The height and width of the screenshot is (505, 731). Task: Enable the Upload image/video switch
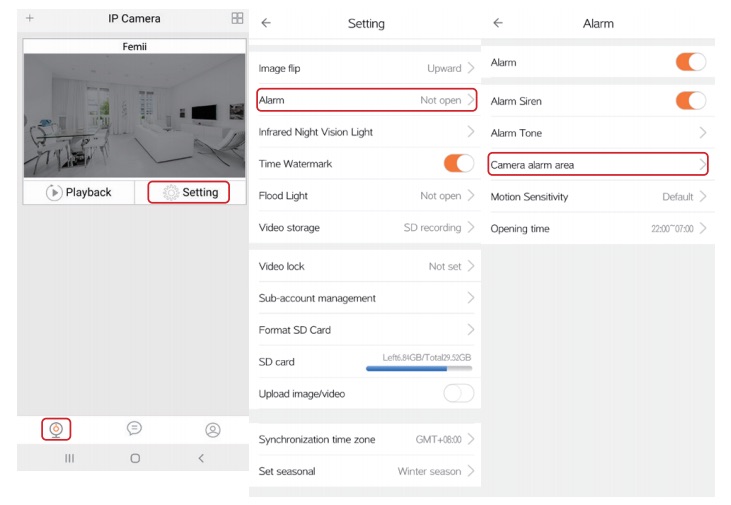coord(459,394)
